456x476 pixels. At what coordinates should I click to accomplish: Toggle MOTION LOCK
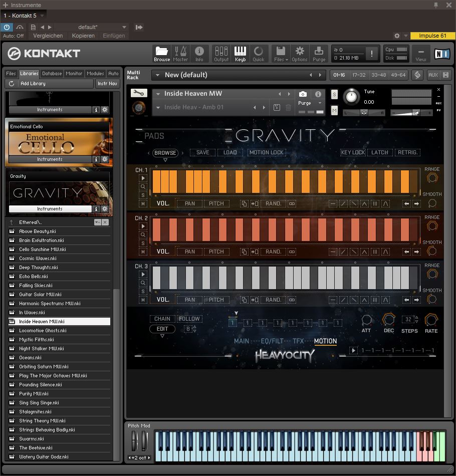266,152
